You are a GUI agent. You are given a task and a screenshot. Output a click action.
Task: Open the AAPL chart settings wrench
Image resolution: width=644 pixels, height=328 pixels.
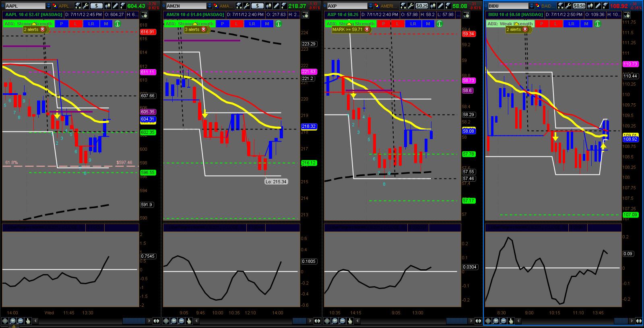pyautogui.click(x=85, y=6)
